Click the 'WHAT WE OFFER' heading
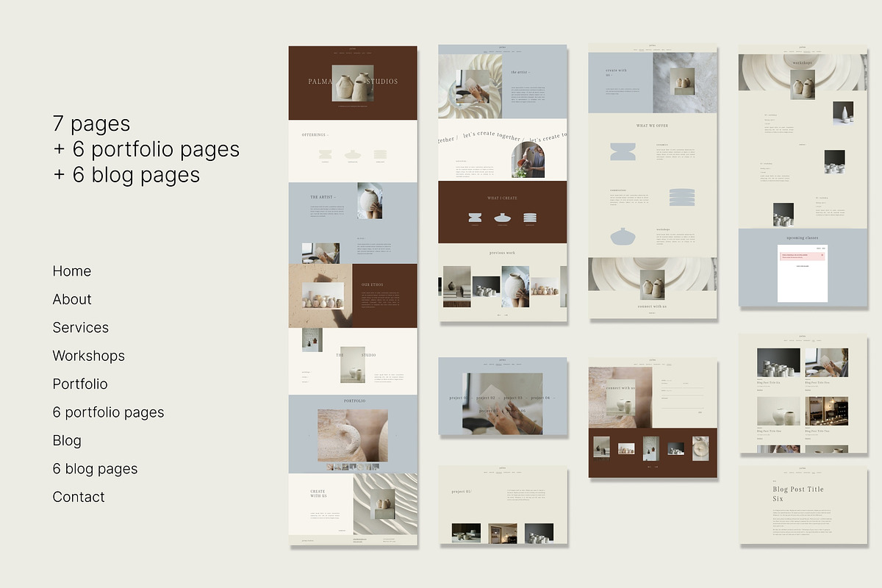Screen dimensions: 882x588 [653, 126]
